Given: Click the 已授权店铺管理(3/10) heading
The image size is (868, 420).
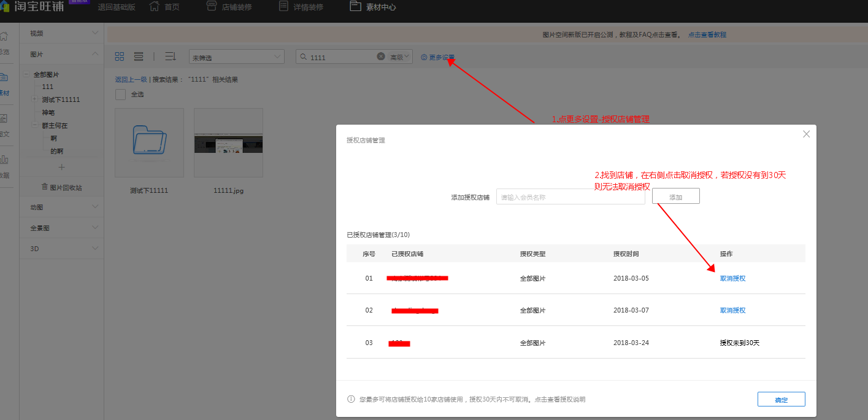Looking at the screenshot, I should pyautogui.click(x=378, y=235).
